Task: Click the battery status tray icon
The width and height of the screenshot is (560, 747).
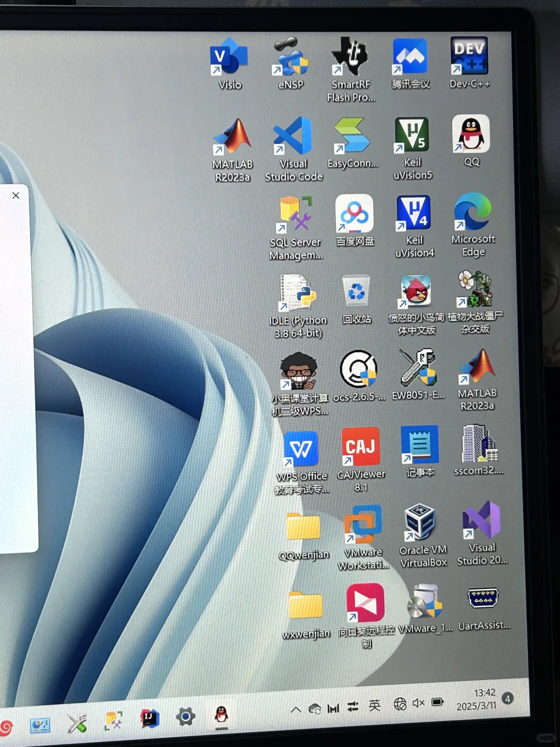Action: [438, 702]
